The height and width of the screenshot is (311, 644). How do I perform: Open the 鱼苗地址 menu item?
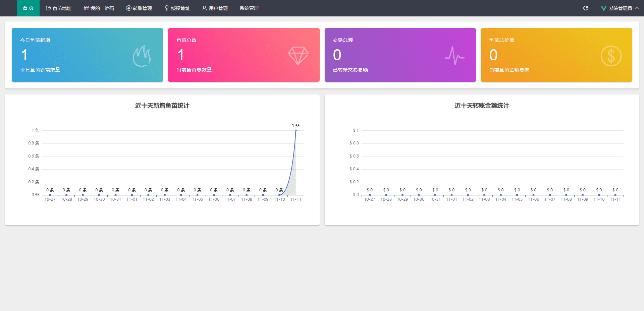[59, 8]
